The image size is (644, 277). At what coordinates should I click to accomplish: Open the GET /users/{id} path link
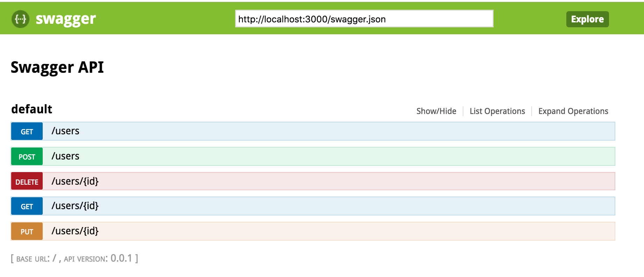tap(75, 206)
